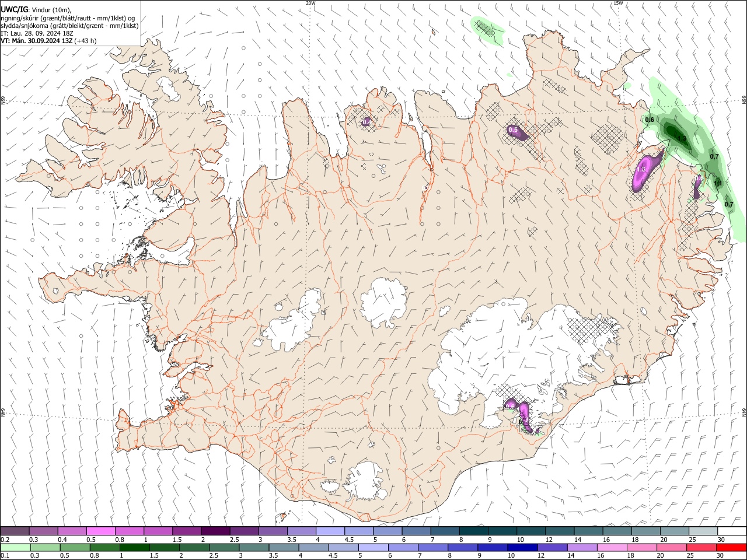Select the palest green rain swatch at 0.1
Viewport: 747px width, 560px height.
[x=15, y=547]
